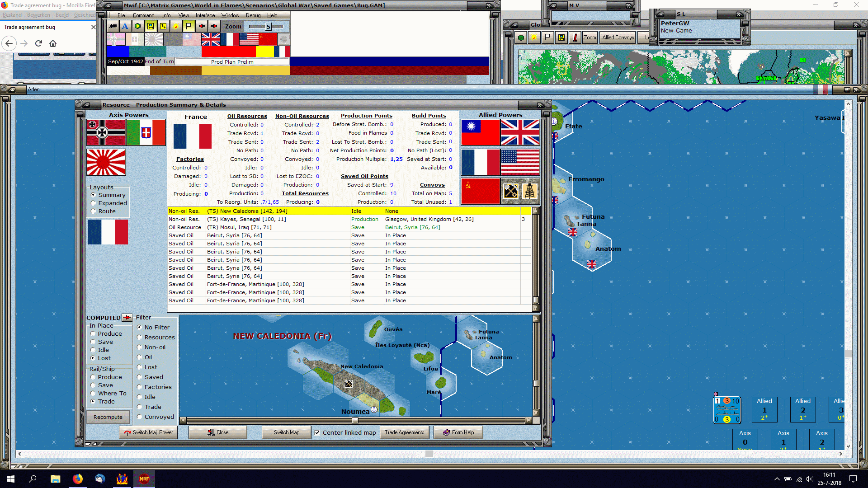
Task: Click the white flag icon in main toolbar
Action: (x=189, y=26)
